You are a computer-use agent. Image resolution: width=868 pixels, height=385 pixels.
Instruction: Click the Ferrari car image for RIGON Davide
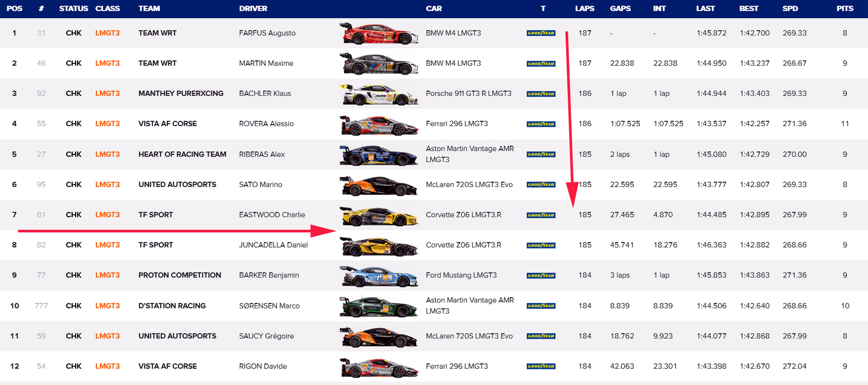click(x=379, y=367)
